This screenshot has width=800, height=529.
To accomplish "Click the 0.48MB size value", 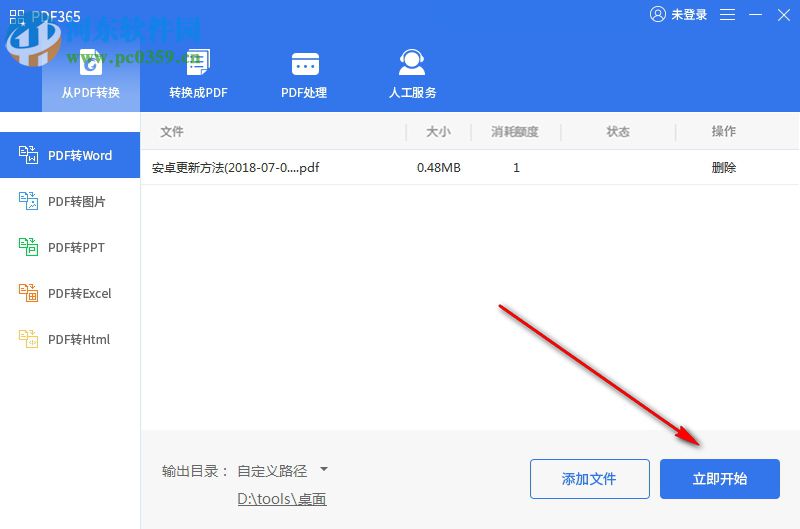I will click(438, 167).
